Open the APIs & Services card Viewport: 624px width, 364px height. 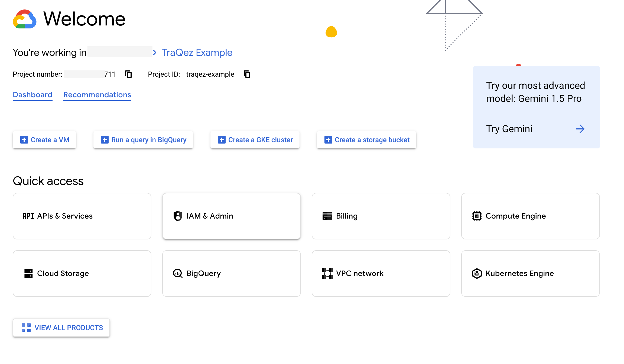pyautogui.click(x=82, y=216)
